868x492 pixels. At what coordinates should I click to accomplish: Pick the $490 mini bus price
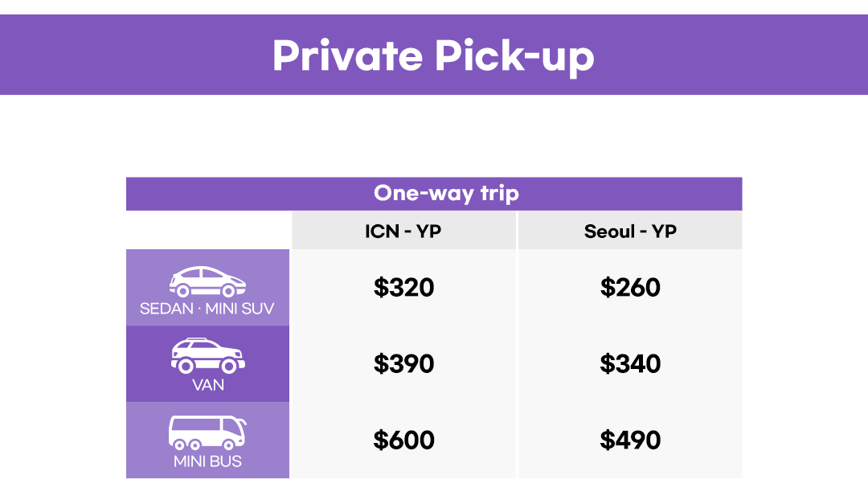pos(630,441)
